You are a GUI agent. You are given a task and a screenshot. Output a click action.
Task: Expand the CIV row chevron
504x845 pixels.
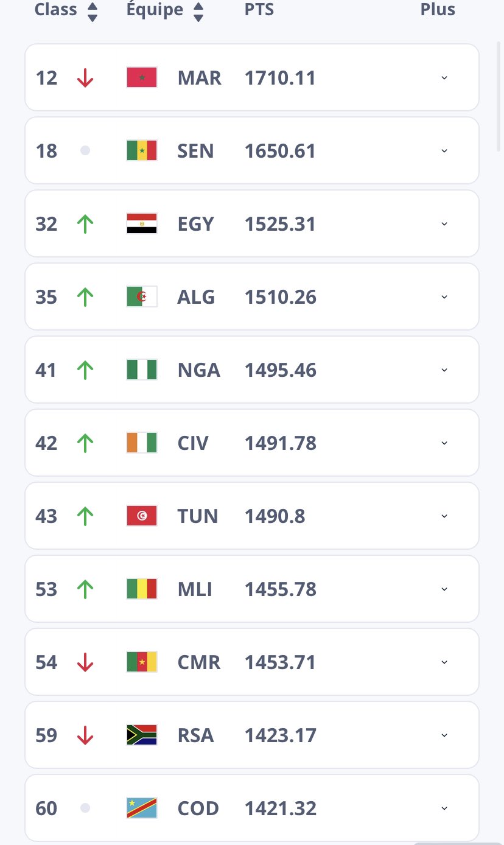444,443
